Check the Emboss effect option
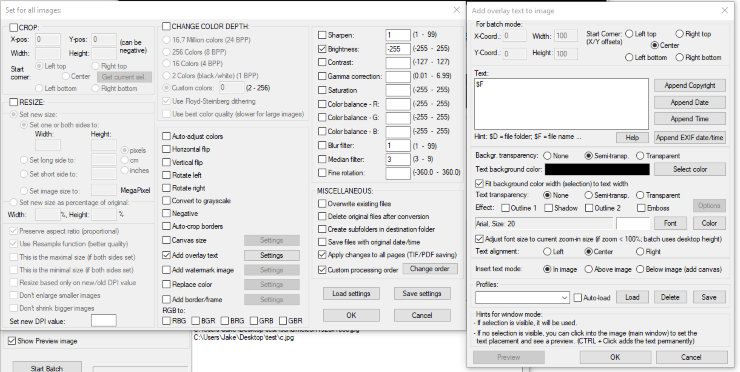740x372 pixels. click(641, 208)
